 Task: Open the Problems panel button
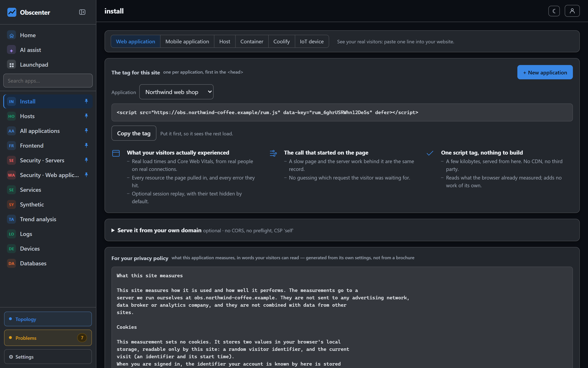48,338
